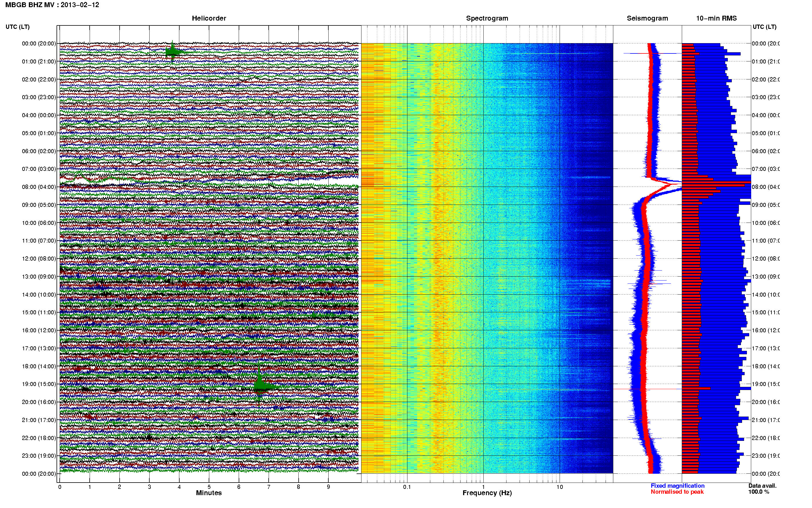Select the '23:00 (19:00)' time label on the left axis
This screenshot has height=508, width=812.
(39, 456)
